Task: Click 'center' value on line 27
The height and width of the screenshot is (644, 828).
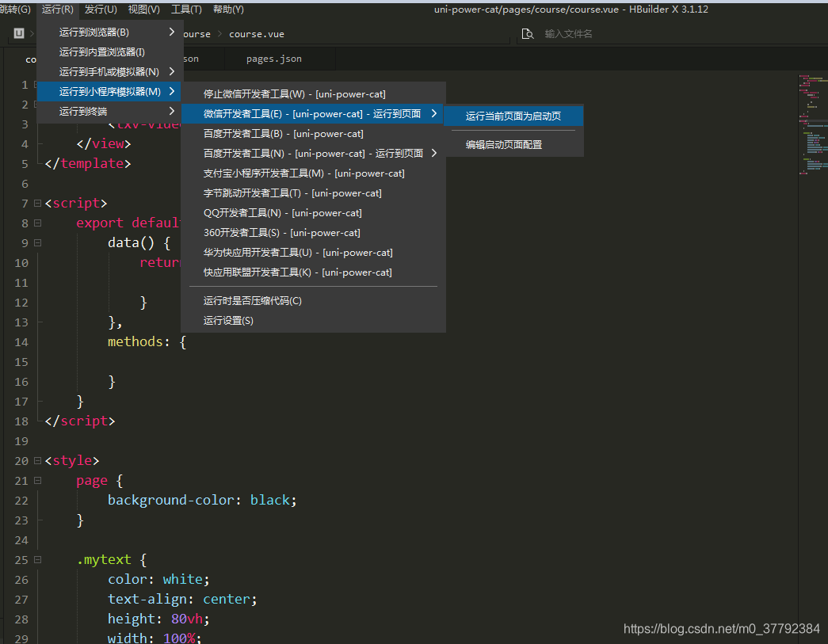Action: coord(227,599)
